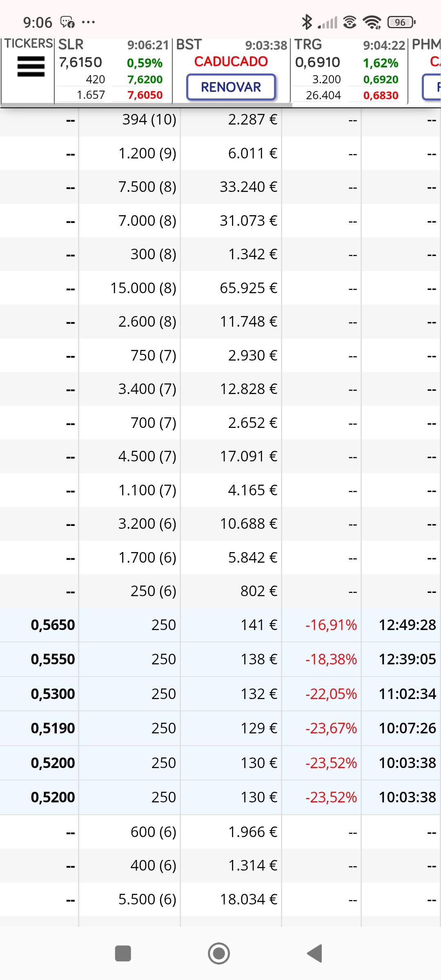Viewport: 441px width, 980px height.
Task: Tap the WiFi signal icon
Action: (x=372, y=22)
